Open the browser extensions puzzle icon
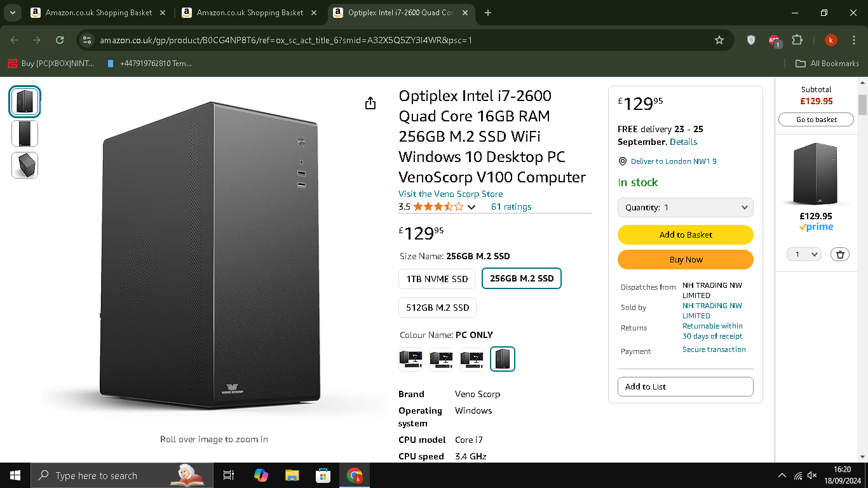868x488 pixels. pyautogui.click(x=797, y=40)
